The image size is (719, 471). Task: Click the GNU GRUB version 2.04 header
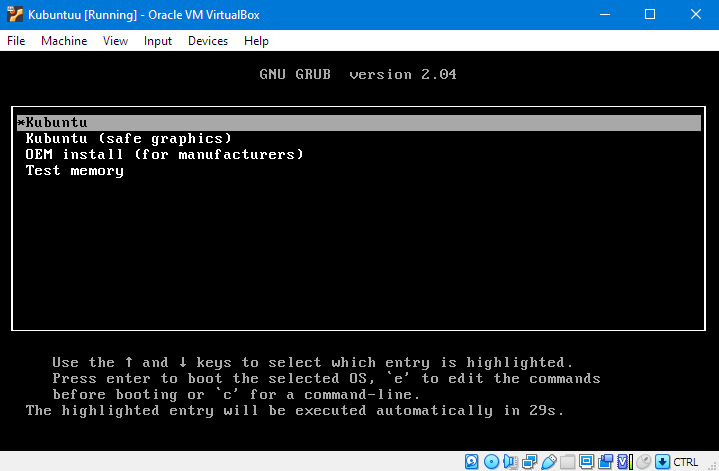pos(358,74)
